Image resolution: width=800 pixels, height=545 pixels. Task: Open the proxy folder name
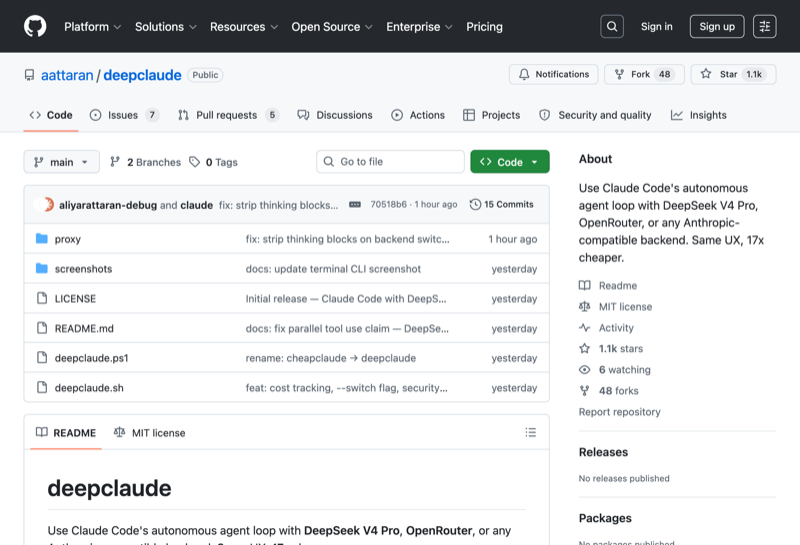point(68,239)
